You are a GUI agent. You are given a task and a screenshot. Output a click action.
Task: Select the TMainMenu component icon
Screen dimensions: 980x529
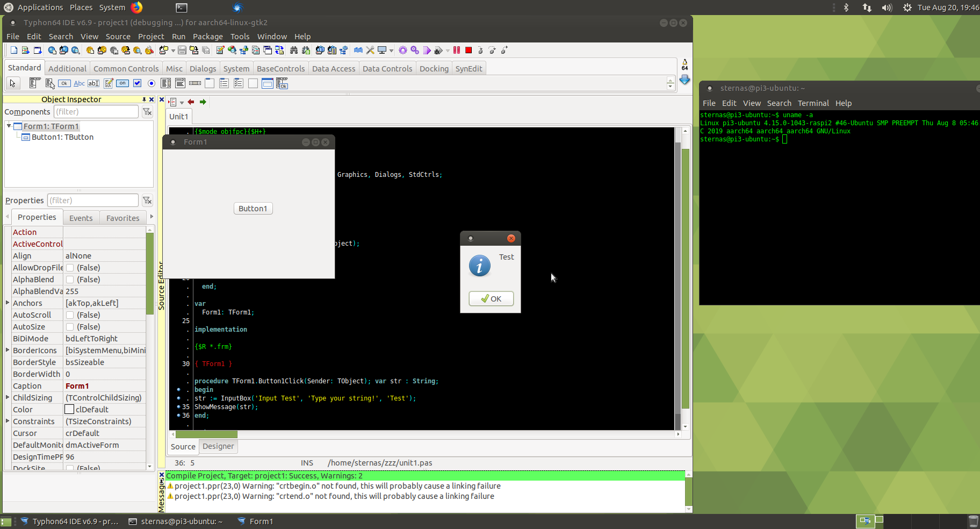tap(35, 83)
